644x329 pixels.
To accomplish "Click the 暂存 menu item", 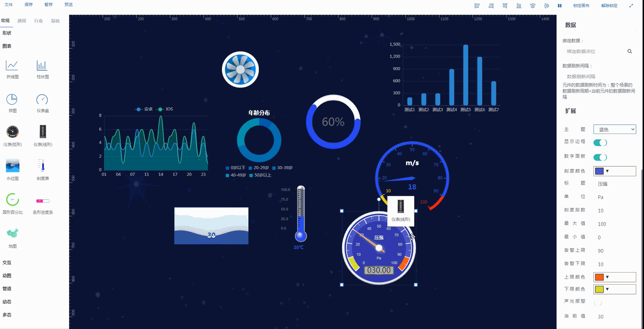I will tap(48, 5).
